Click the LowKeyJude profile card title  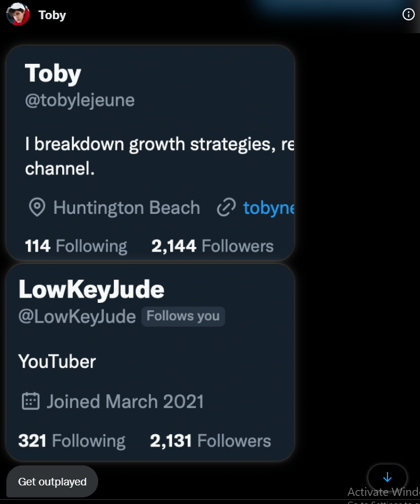[x=91, y=289]
